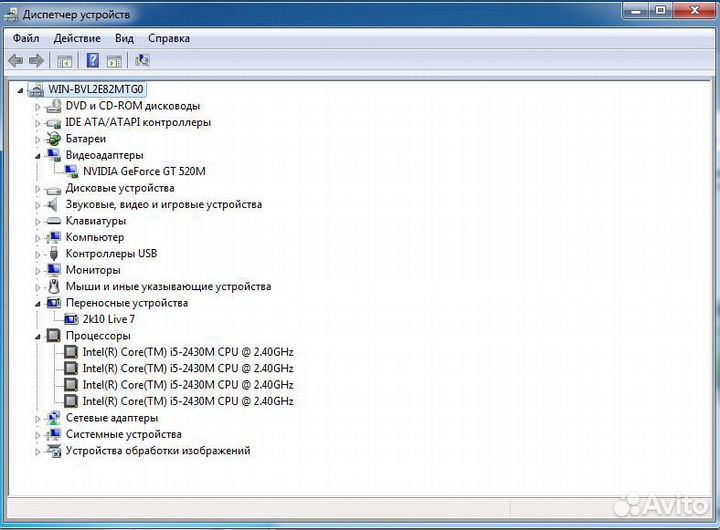Click the Видеоадаптеры category icon
The height and width of the screenshot is (530, 720).
[x=54, y=155]
